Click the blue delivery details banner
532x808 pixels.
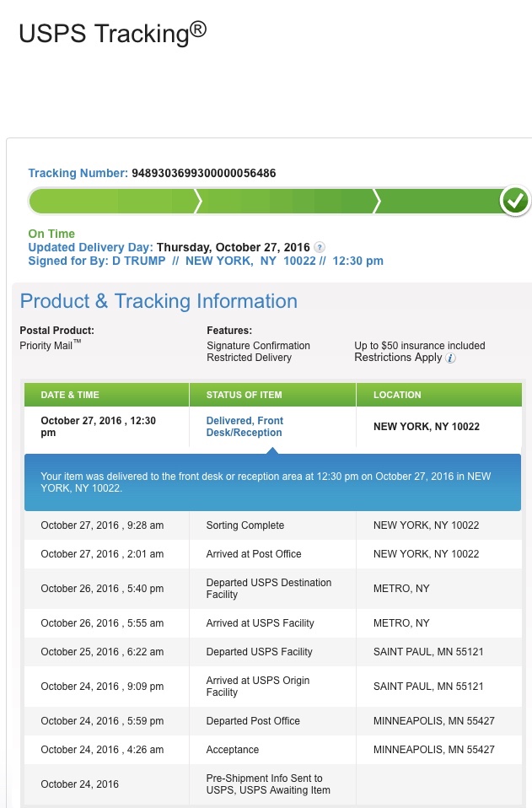[272, 482]
